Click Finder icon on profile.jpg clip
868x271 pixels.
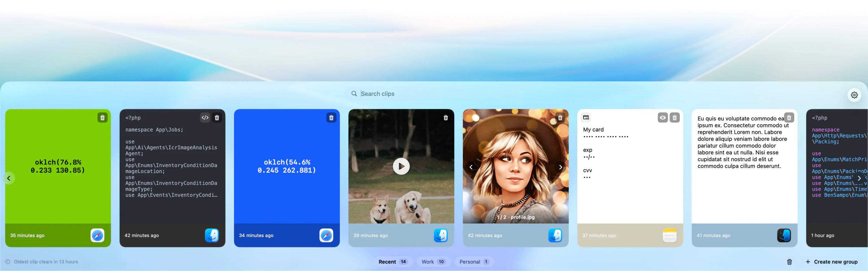[555, 235]
